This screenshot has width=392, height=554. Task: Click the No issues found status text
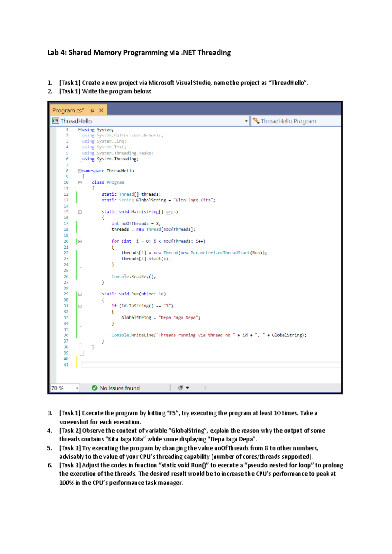click(120, 388)
